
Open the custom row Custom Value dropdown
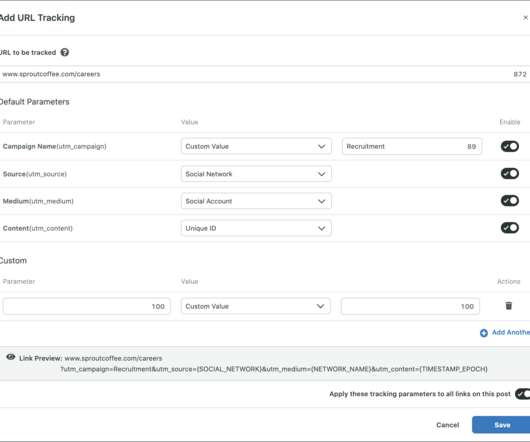pos(256,306)
